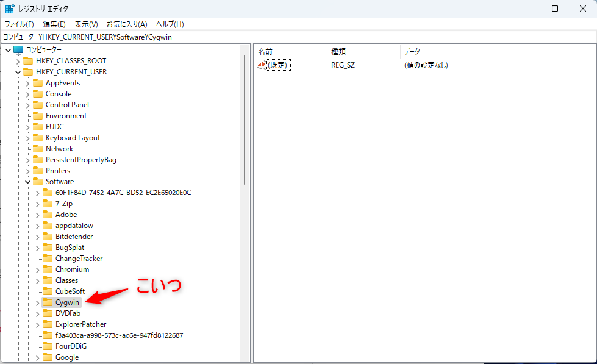The image size is (597, 364).
Task: Click the computer icon at tree root
Action: [18, 50]
